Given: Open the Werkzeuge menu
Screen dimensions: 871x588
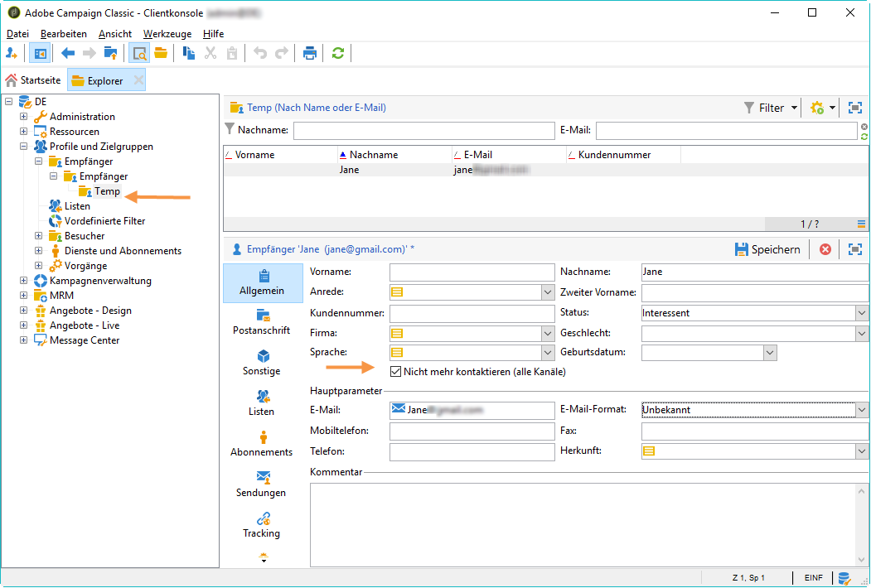Looking at the screenshot, I should click(167, 34).
